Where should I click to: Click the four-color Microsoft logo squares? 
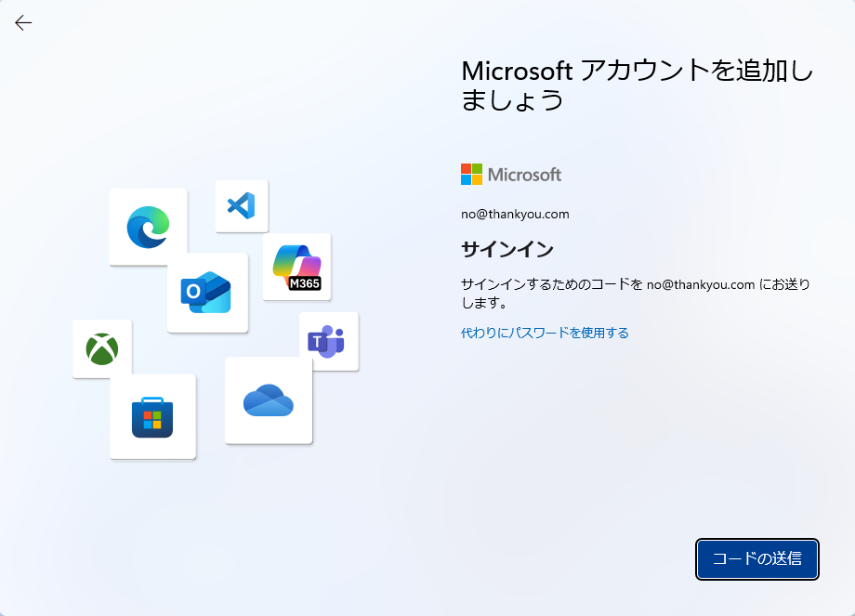click(x=472, y=175)
